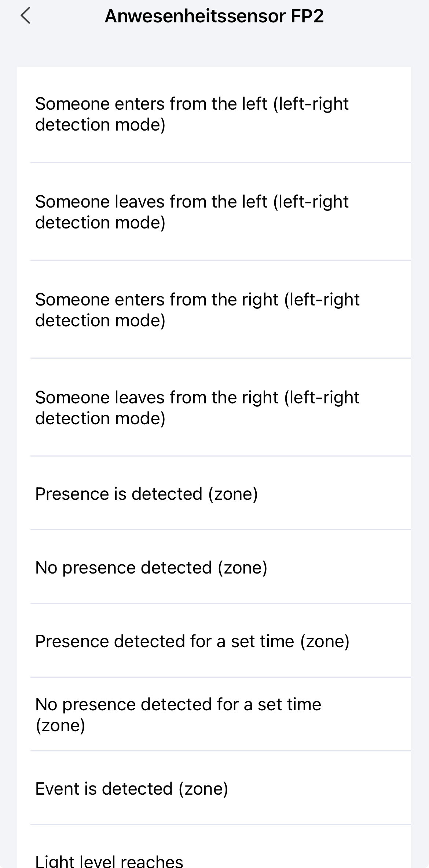Choose "Someone leaves from the left" option

(x=214, y=212)
